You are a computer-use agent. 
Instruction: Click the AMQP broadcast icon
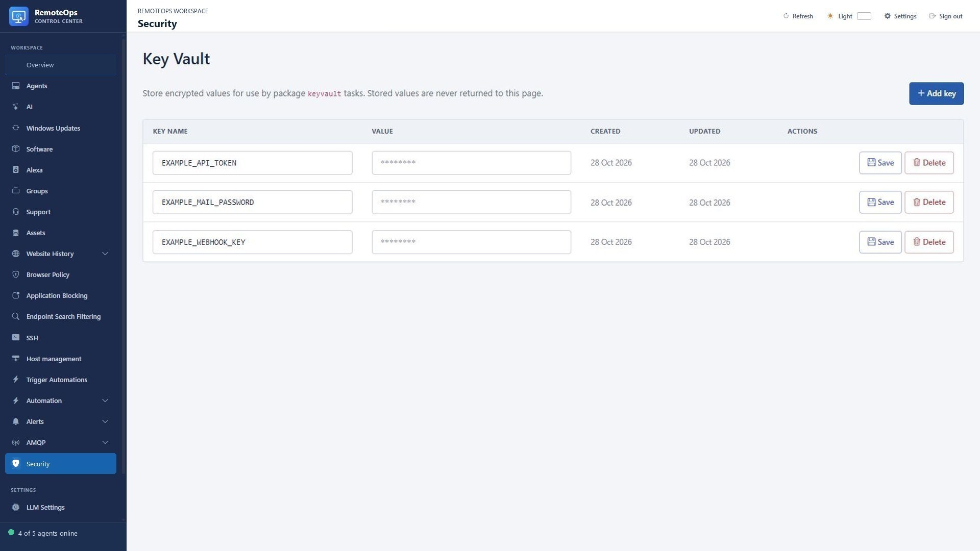(x=16, y=442)
